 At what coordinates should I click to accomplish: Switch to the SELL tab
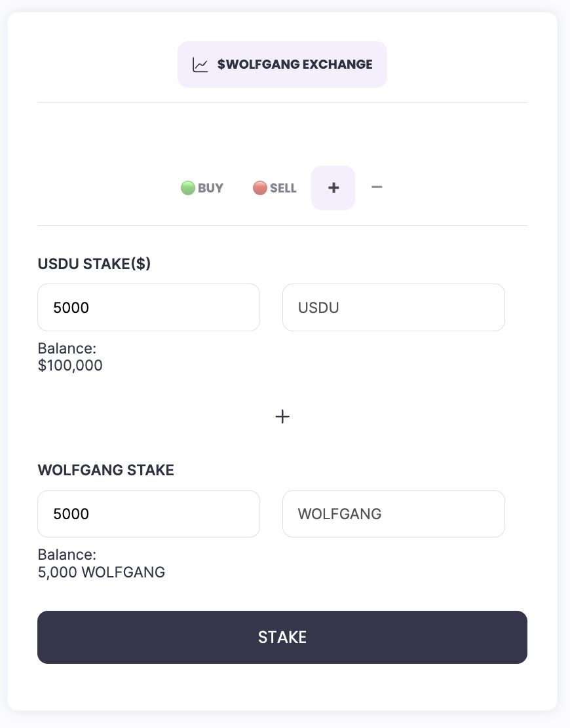283,189
